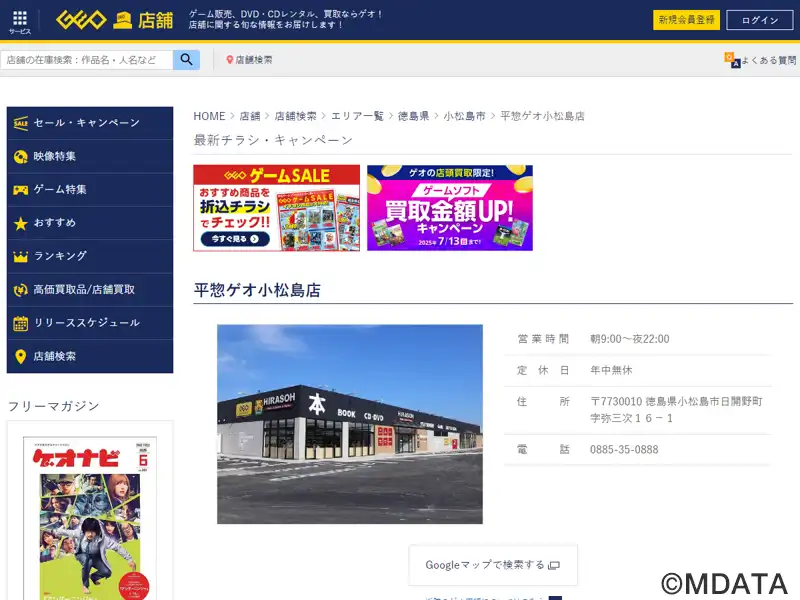Click the 今すぐ見る button in SALE banner

coord(235,239)
